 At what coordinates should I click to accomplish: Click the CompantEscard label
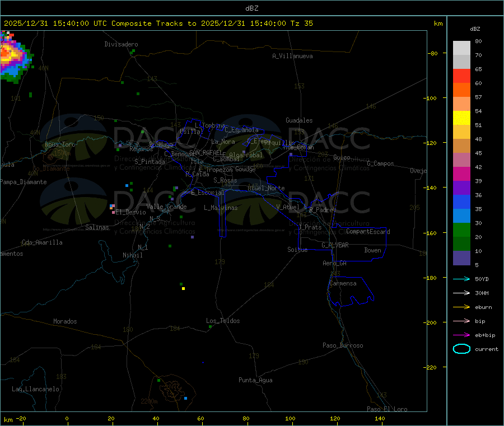click(x=368, y=231)
